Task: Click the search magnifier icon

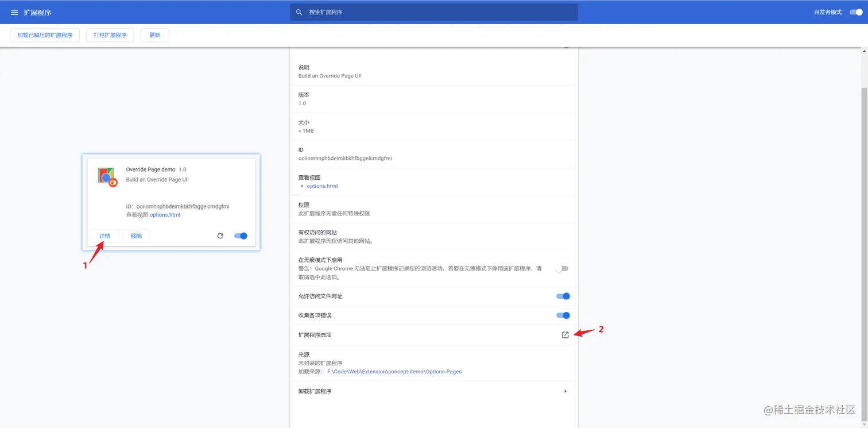Action: click(x=299, y=11)
